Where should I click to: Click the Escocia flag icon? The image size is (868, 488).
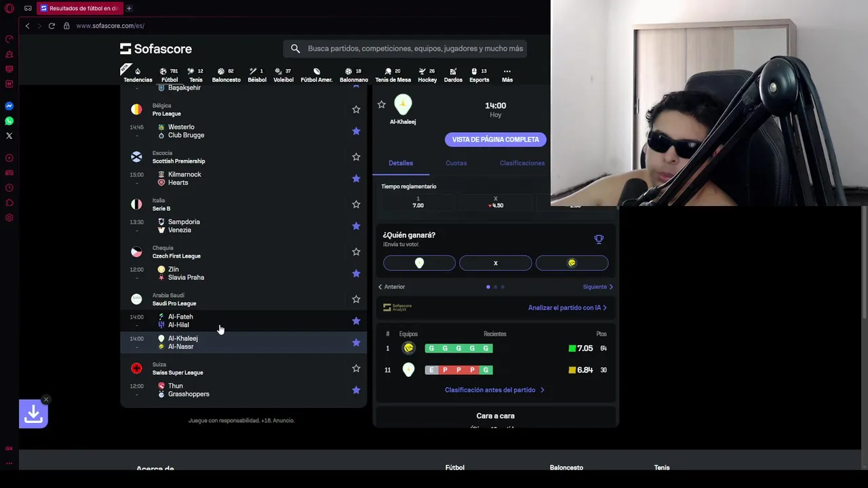(136, 157)
